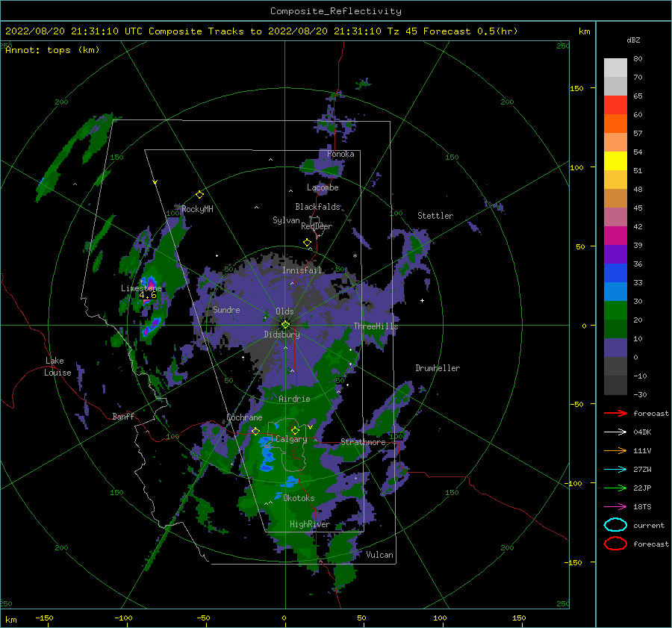
Task: Click the green 22JP arrow legend icon
Action: tap(615, 488)
